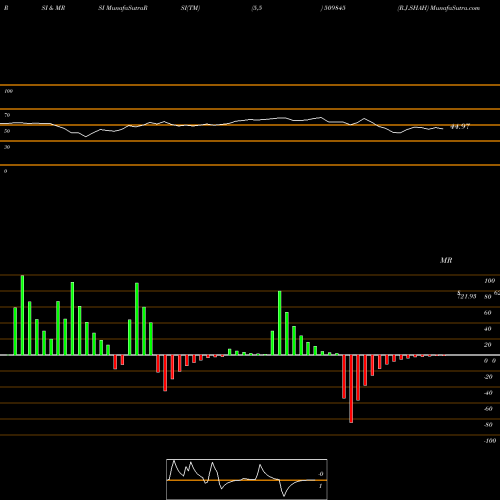Click the MR axis label -80
500x500 pixels.
click(488, 425)
